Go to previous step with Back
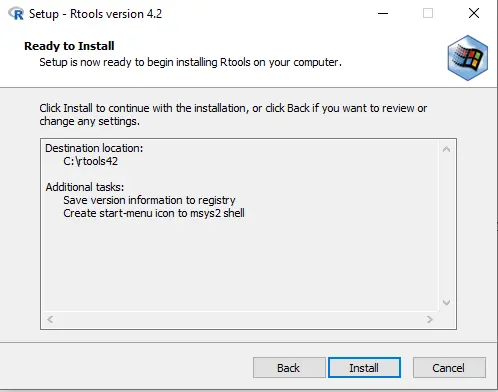Screen dimensions: 498x392 pos(289,368)
